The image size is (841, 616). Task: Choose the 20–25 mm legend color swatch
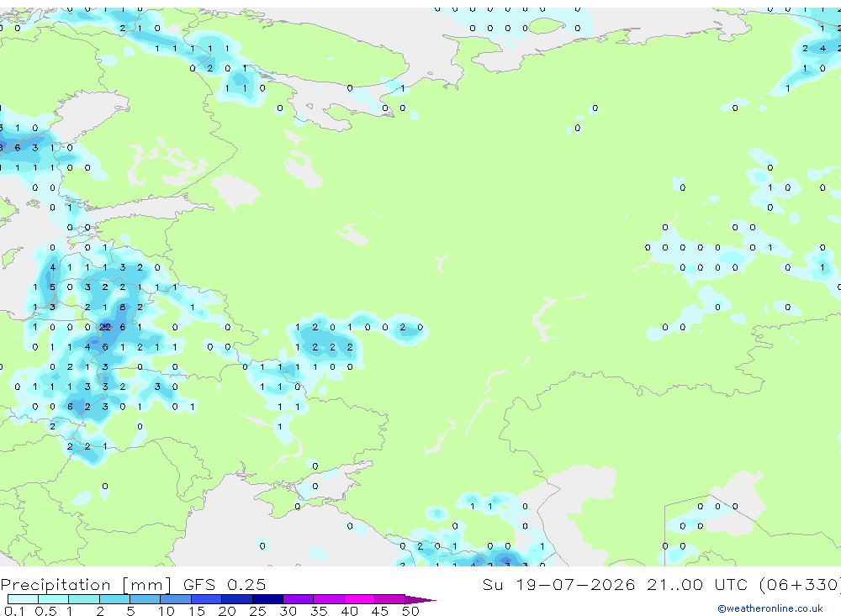pos(237,599)
